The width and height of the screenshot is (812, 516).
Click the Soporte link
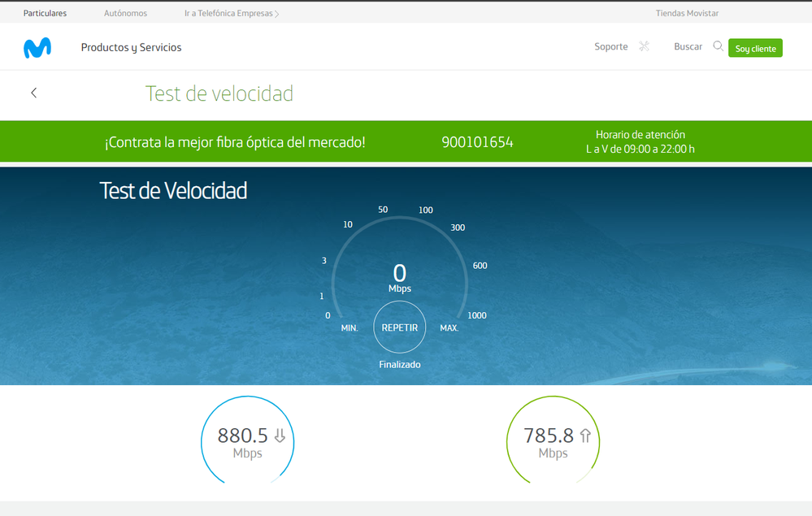click(x=610, y=46)
